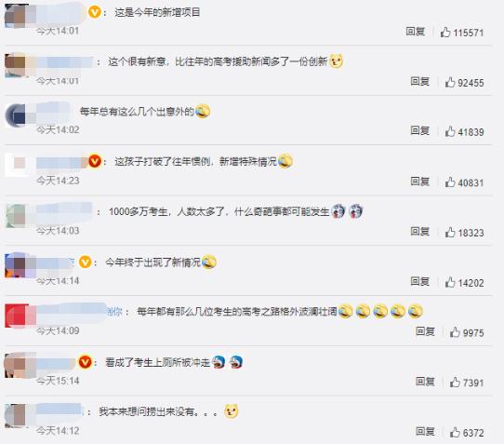Reply to the '我本来想问捞出来没有' comment
The height and width of the screenshot is (444, 504).
425,431
